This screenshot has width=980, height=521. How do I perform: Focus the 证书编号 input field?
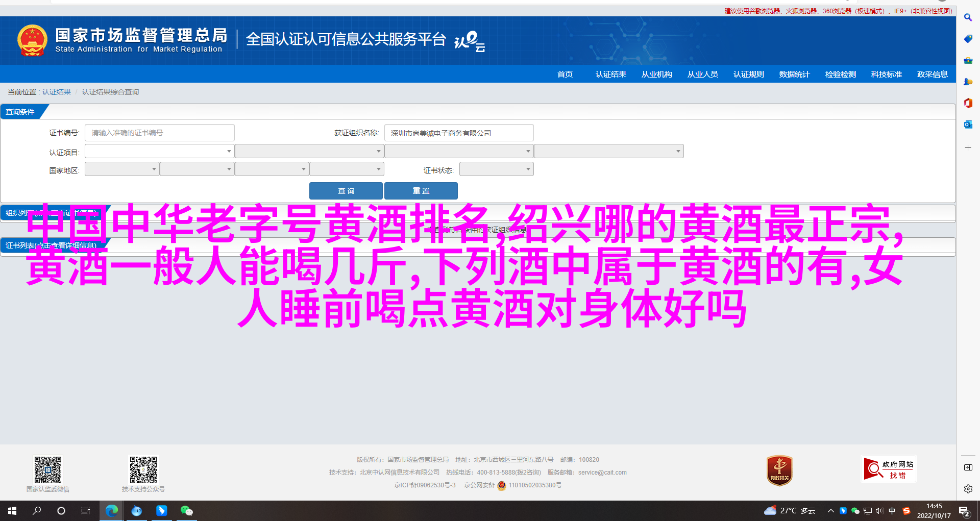[x=159, y=133]
